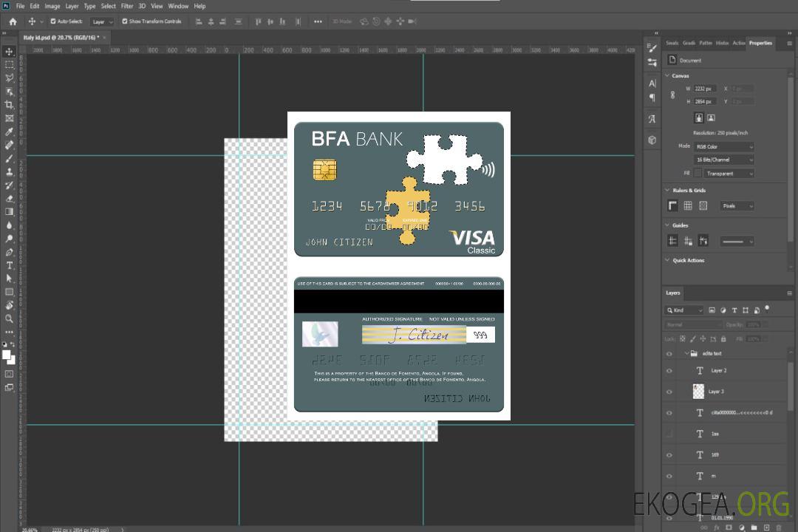Select Layer 3 thumbnail in Layers
798x532 pixels.
698,392
